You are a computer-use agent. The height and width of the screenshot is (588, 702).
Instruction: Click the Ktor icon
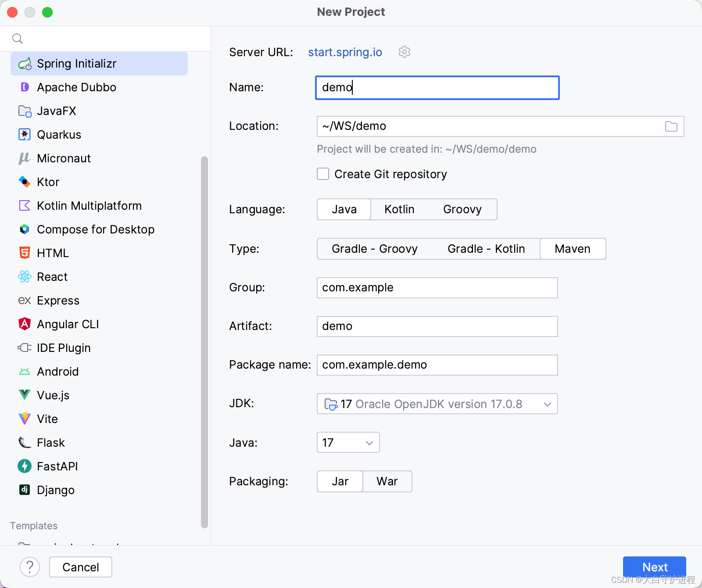tap(25, 182)
